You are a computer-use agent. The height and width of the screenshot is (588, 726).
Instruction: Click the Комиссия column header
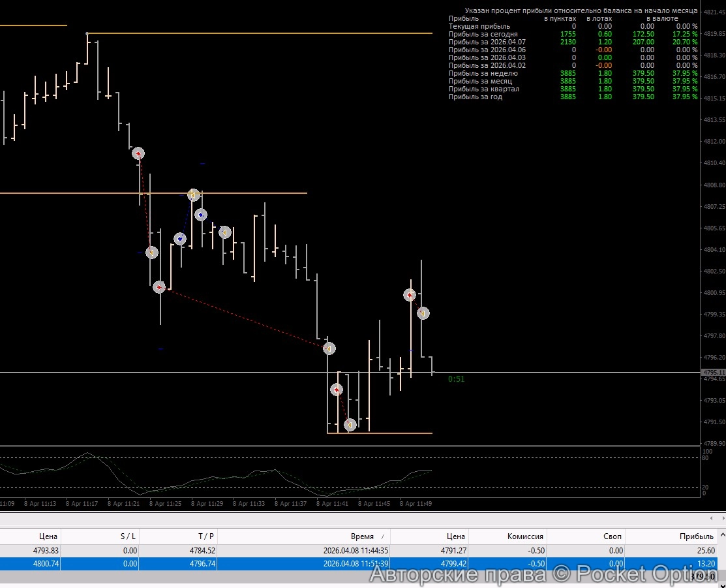pyautogui.click(x=525, y=536)
